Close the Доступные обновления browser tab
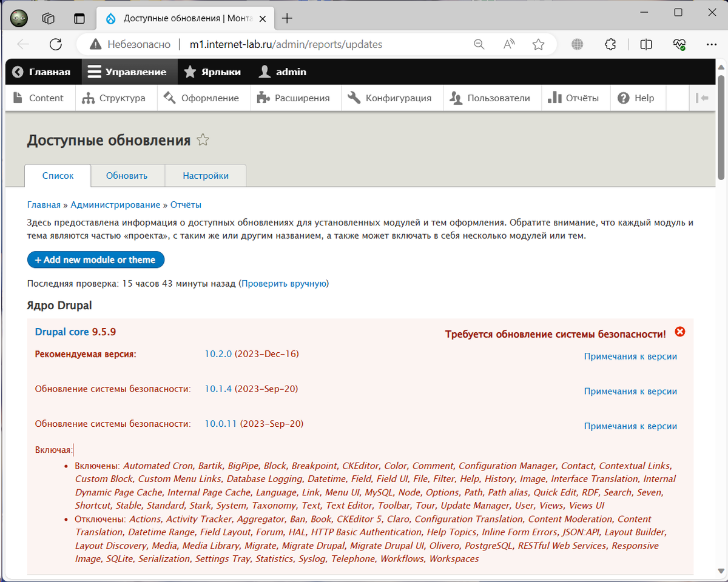Image resolution: width=728 pixels, height=582 pixels. [261, 18]
